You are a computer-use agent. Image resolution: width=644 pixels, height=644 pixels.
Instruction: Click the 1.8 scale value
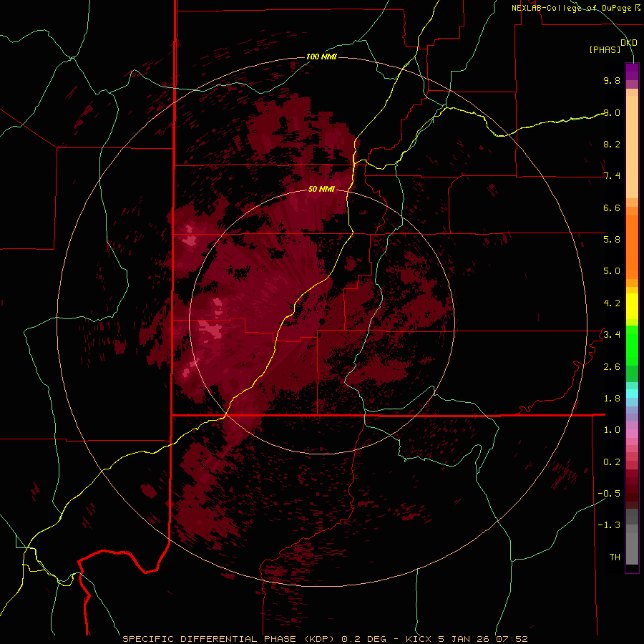pos(612,399)
